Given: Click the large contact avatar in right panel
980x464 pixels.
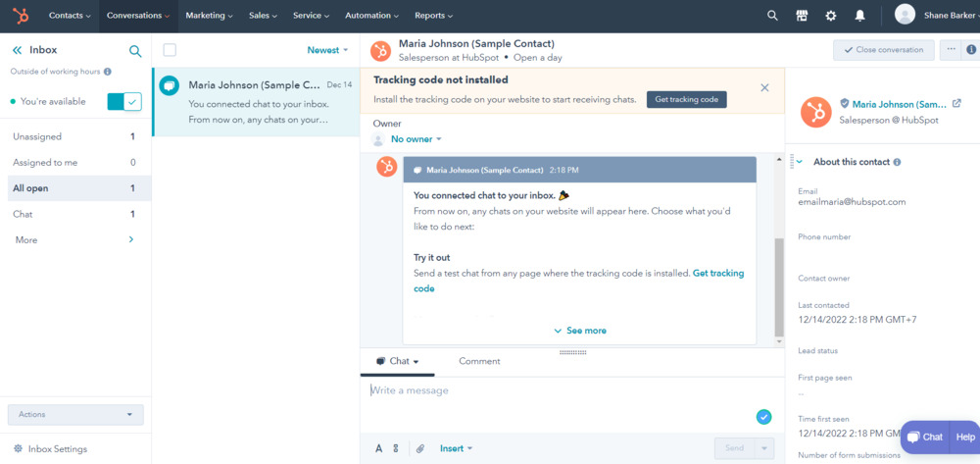Looking at the screenshot, I should pos(816,112).
